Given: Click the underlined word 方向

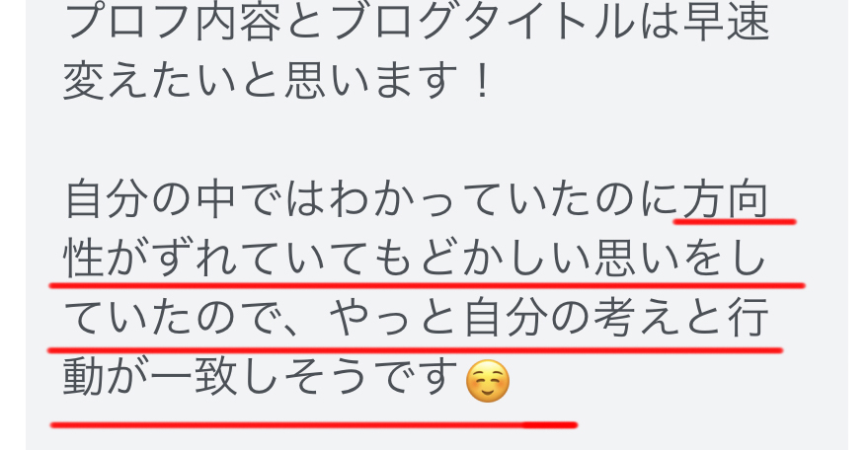Looking at the screenshot, I should pyautogui.click(x=726, y=199).
